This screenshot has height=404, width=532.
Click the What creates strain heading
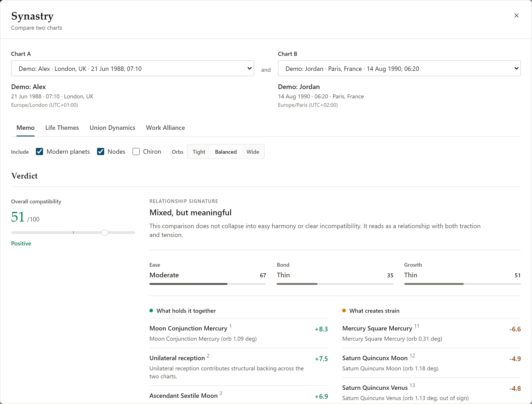374,311
